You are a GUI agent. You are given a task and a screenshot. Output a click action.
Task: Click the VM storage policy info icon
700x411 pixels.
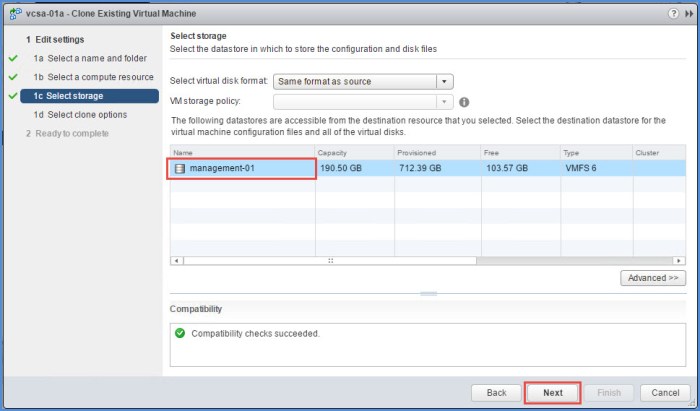click(464, 102)
